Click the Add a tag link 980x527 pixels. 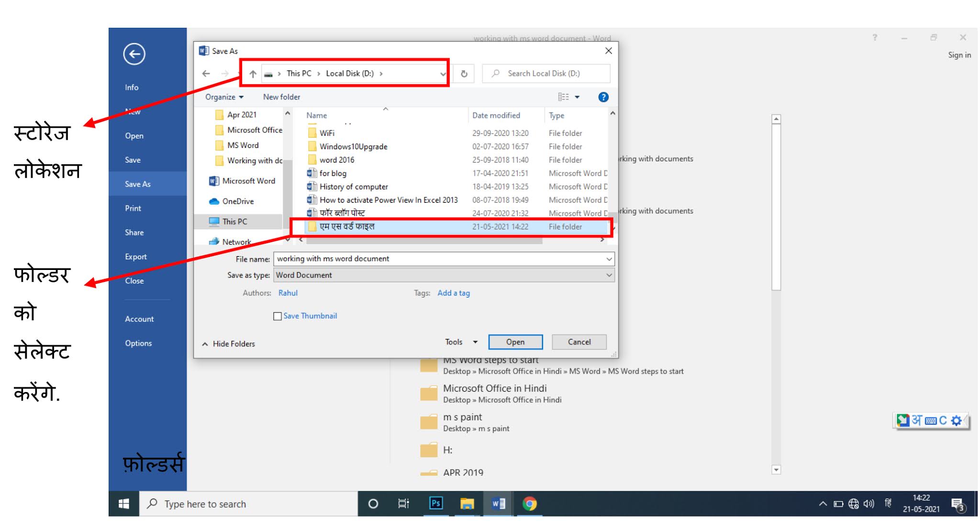click(x=453, y=293)
